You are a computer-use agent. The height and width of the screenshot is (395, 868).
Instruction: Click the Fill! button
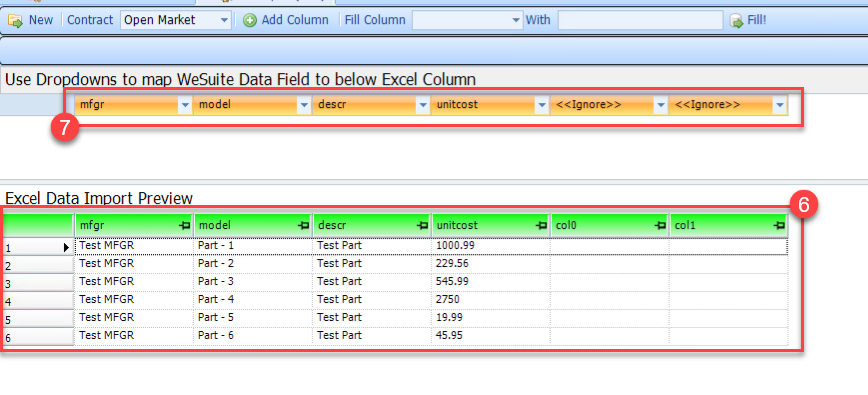pyautogui.click(x=748, y=20)
